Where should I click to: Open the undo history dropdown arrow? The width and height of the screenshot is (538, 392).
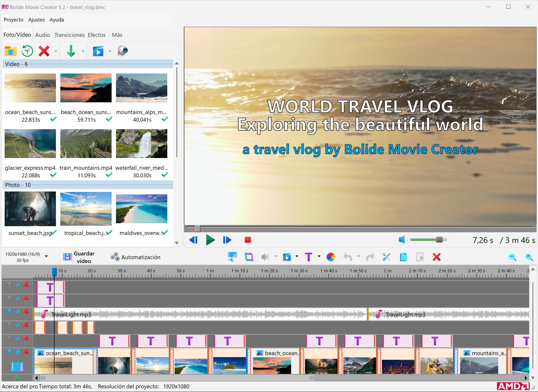[x=359, y=256]
